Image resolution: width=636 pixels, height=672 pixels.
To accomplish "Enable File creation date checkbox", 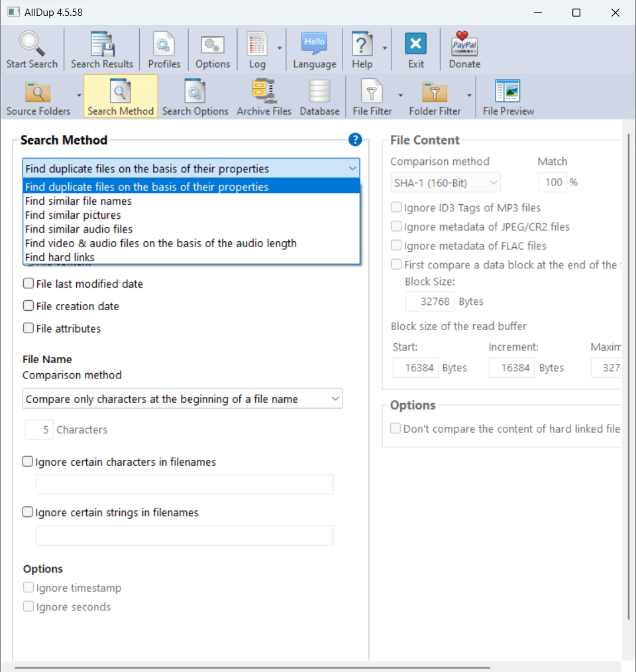I will coord(28,306).
